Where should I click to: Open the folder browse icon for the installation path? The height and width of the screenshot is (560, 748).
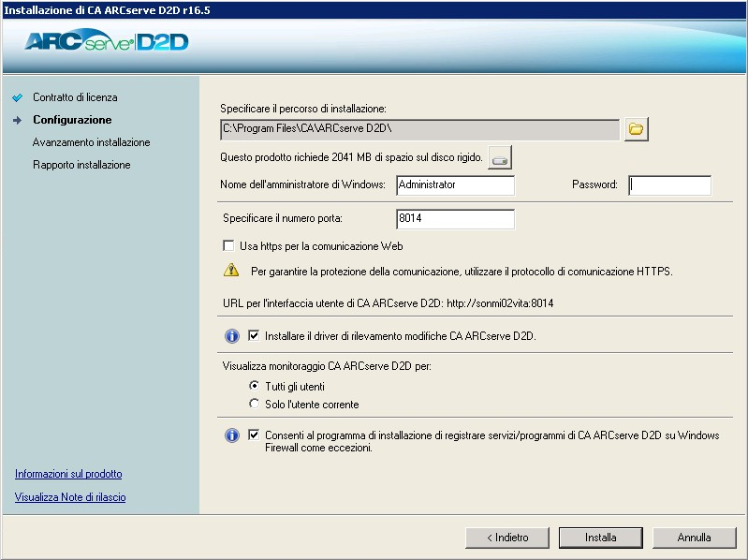[636, 129]
